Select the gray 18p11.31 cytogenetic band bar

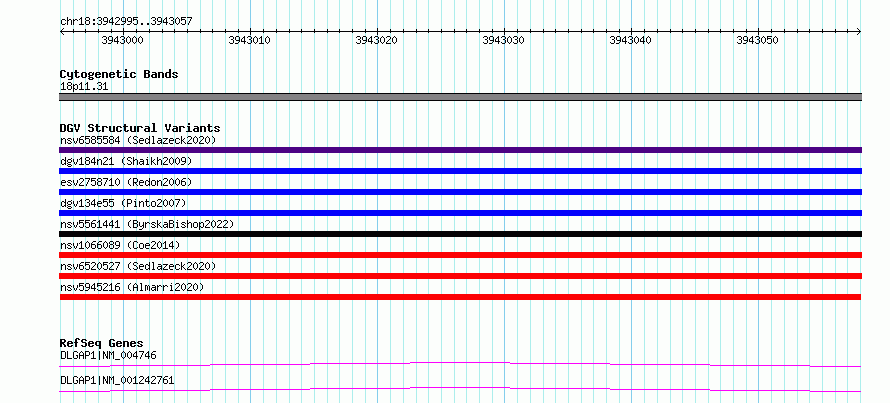click(460, 97)
